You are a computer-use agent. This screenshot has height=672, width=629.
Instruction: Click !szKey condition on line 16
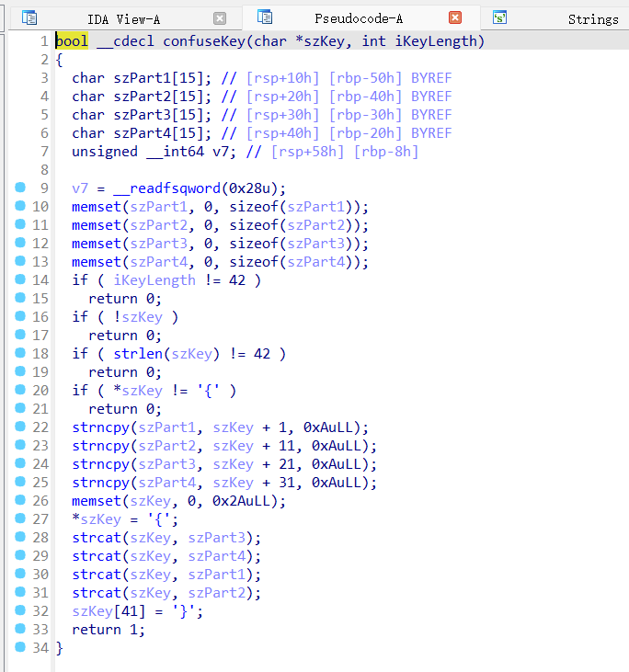138,317
